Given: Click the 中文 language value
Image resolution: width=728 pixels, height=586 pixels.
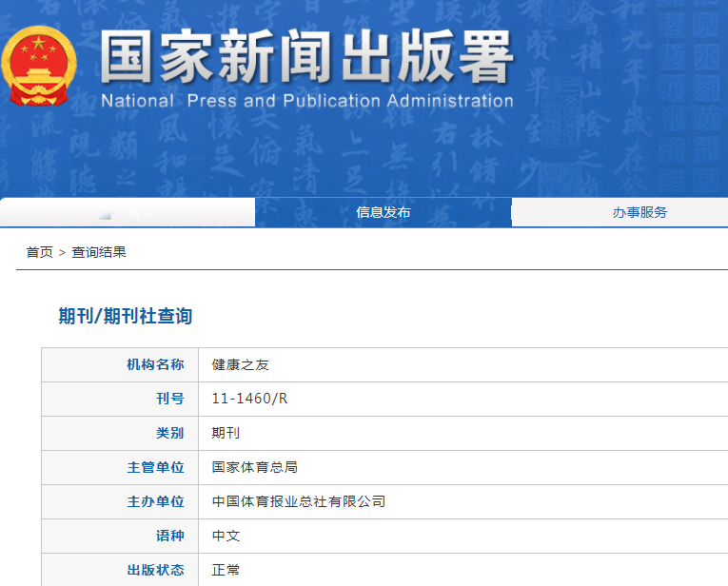Looking at the screenshot, I should pyautogui.click(x=226, y=536).
